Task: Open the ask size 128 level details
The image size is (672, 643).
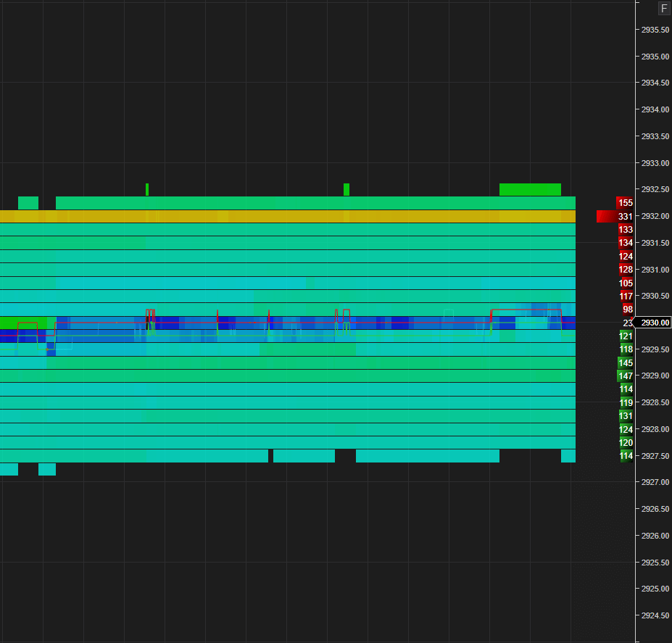Action: point(625,269)
